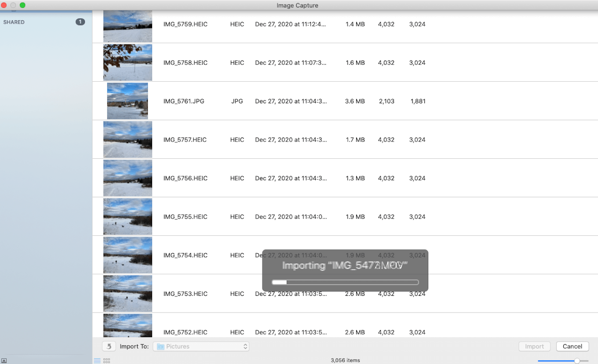Click the rotate counterclockwise button
Image resolution: width=598 pixels, height=364 pixels.
pyautogui.click(x=109, y=346)
